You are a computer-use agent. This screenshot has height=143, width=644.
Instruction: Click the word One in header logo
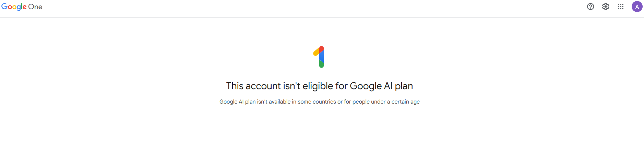pos(35,7)
